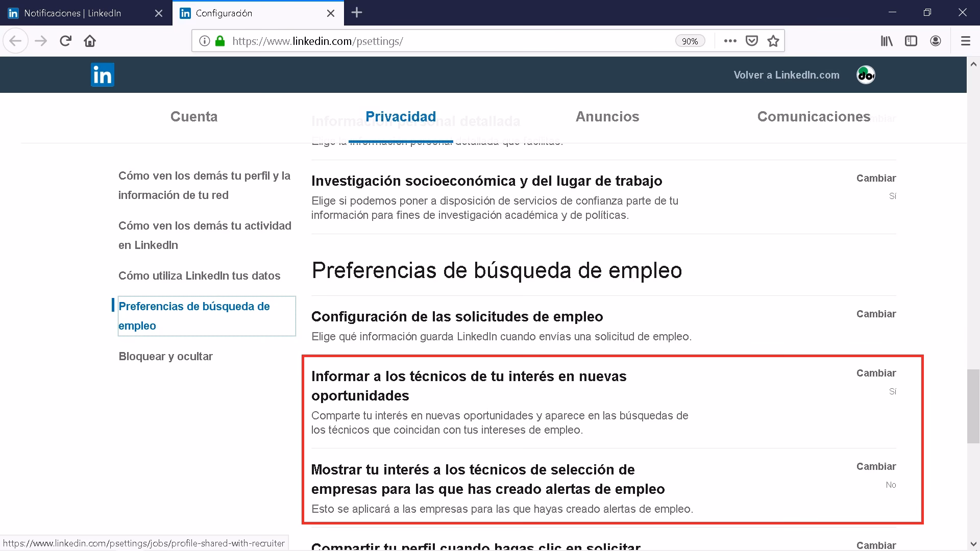Reload the current page
The height and width of the screenshot is (551, 980).
click(65, 41)
